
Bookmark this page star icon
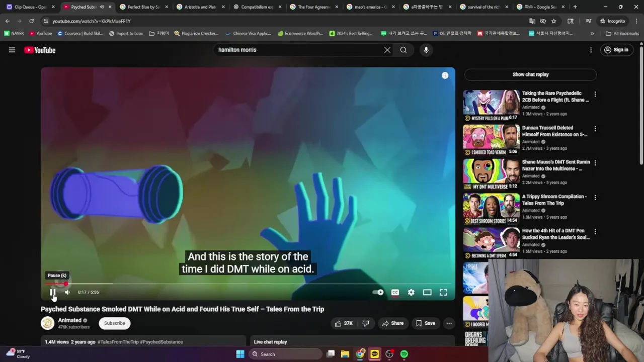(554, 21)
